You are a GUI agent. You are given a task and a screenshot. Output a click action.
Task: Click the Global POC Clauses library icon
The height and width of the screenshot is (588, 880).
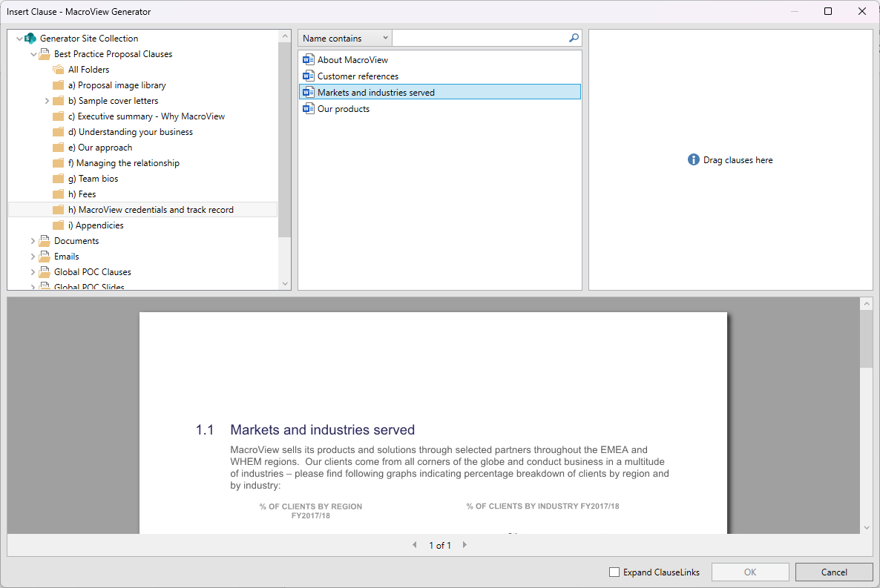click(45, 272)
